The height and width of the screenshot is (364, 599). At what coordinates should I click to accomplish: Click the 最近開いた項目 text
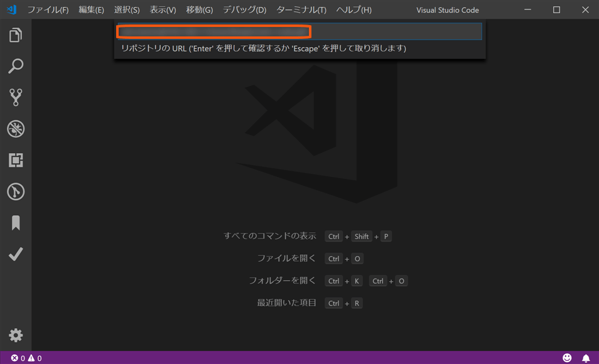click(x=286, y=303)
